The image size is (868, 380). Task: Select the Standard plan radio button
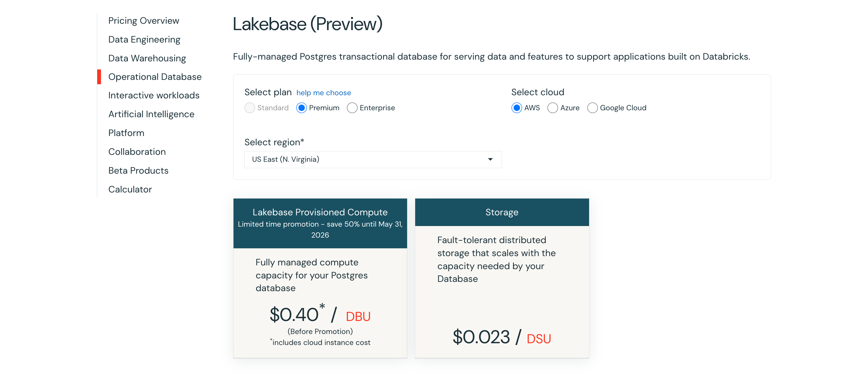point(250,108)
